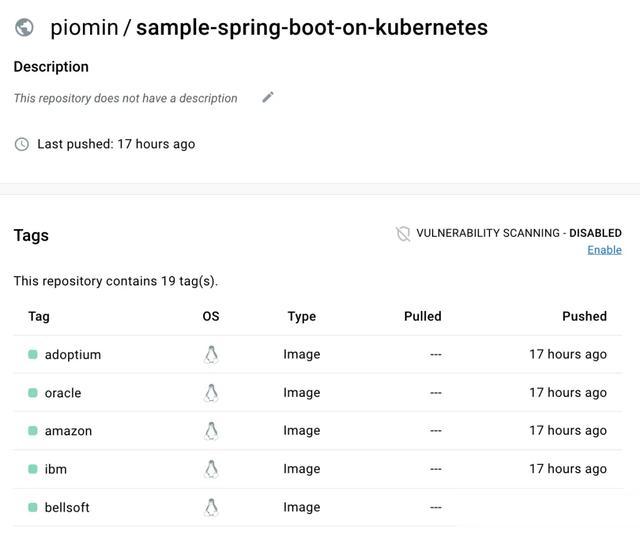Click the Linux penguin icon for oracle
The height and width of the screenshot is (536, 640).
tap(211, 393)
